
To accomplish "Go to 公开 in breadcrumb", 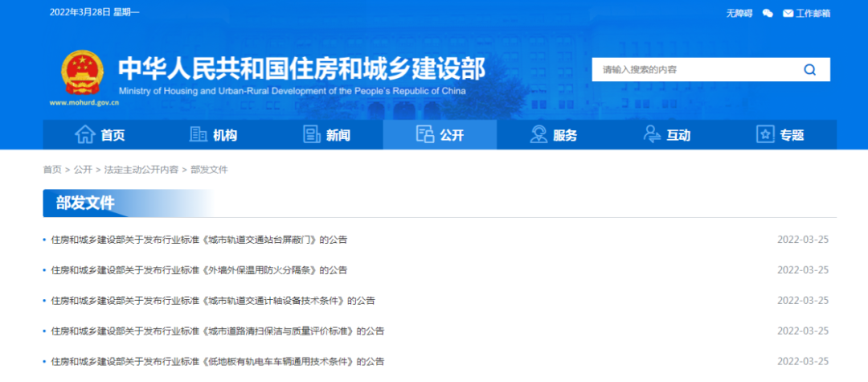I will point(83,170).
